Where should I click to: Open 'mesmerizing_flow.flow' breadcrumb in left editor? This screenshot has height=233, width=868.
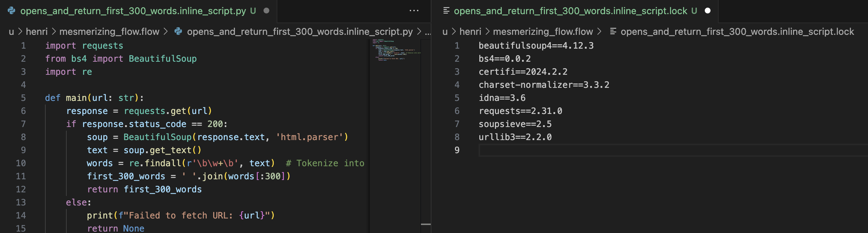click(109, 32)
